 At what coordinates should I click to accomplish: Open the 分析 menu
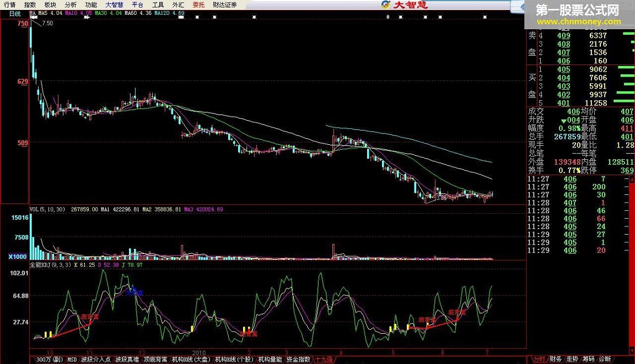tap(71, 5)
